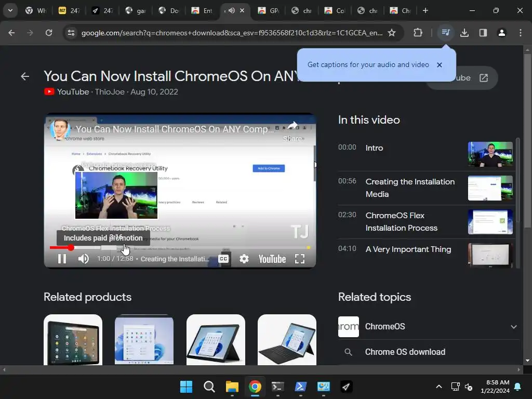
Task: Open video in YouTube external link
Action: [x=484, y=78]
